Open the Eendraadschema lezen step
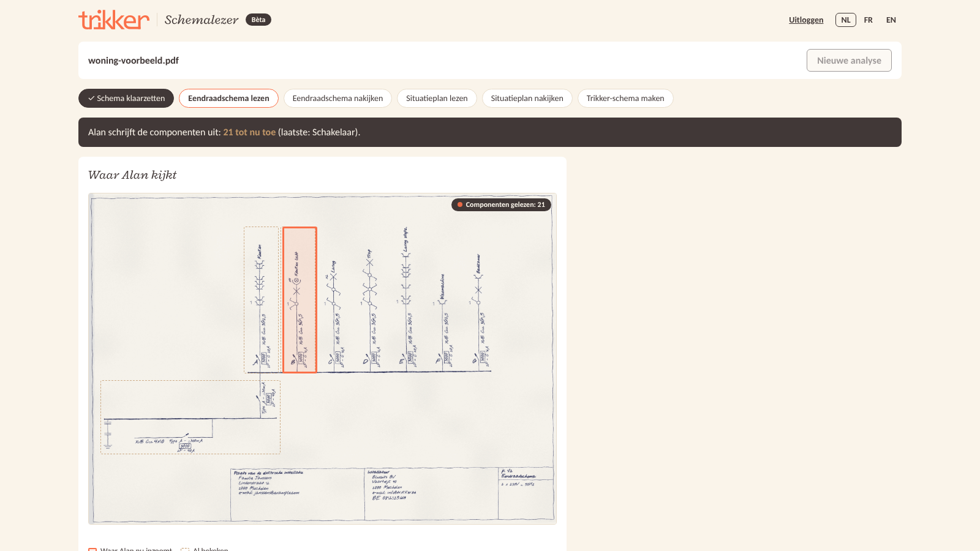Image resolution: width=980 pixels, height=551 pixels. (x=228, y=98)
